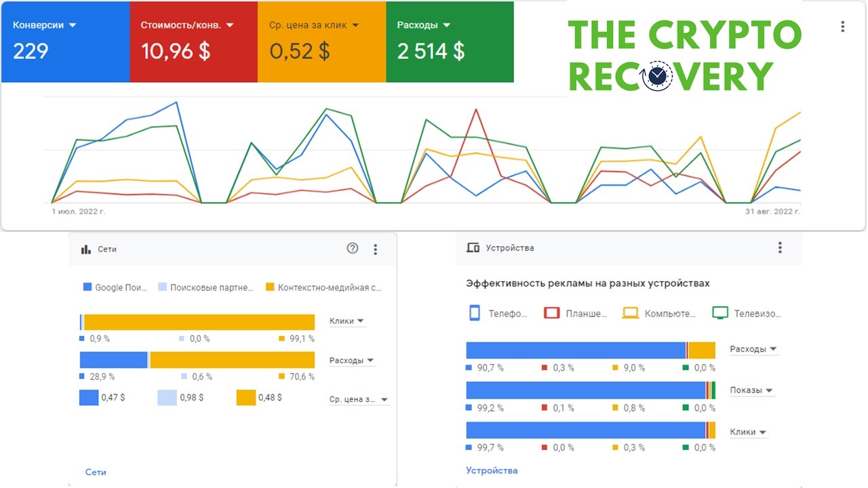This screenshot has width=868, height=488.
Task: Click the phone icon in devices legend
Action: click(x=475, y=313)
